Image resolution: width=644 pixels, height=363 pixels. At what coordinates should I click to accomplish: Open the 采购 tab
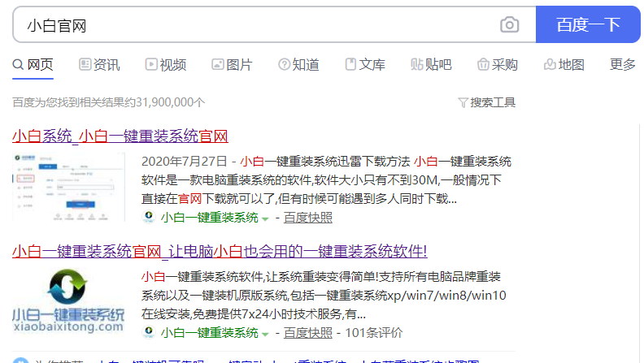point(497,65)
